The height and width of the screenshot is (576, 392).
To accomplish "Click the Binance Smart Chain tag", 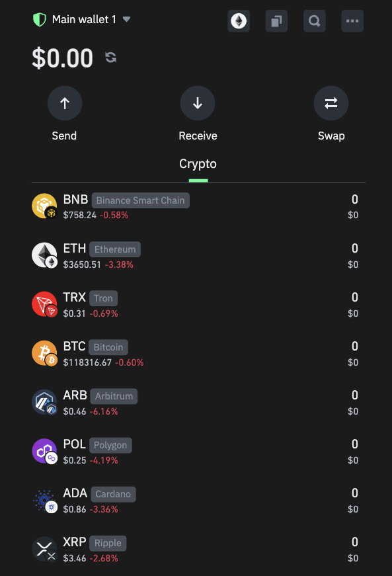I will 141,200.
